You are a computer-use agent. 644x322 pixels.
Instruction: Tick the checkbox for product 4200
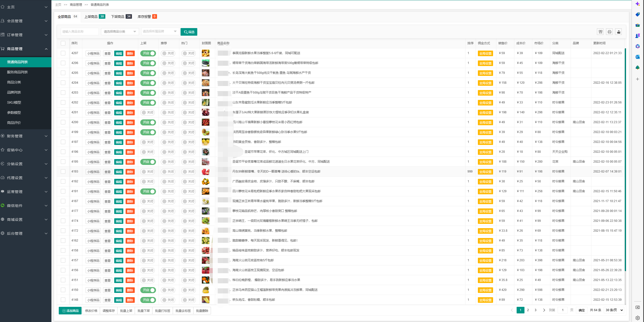coord(63,122)
